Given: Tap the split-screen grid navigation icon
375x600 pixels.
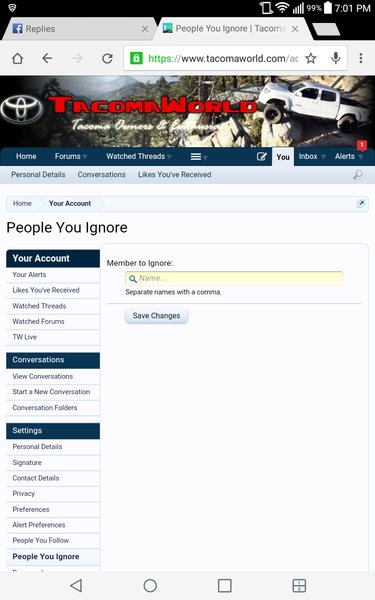Looking at the screenshot, I should point(299,585).
